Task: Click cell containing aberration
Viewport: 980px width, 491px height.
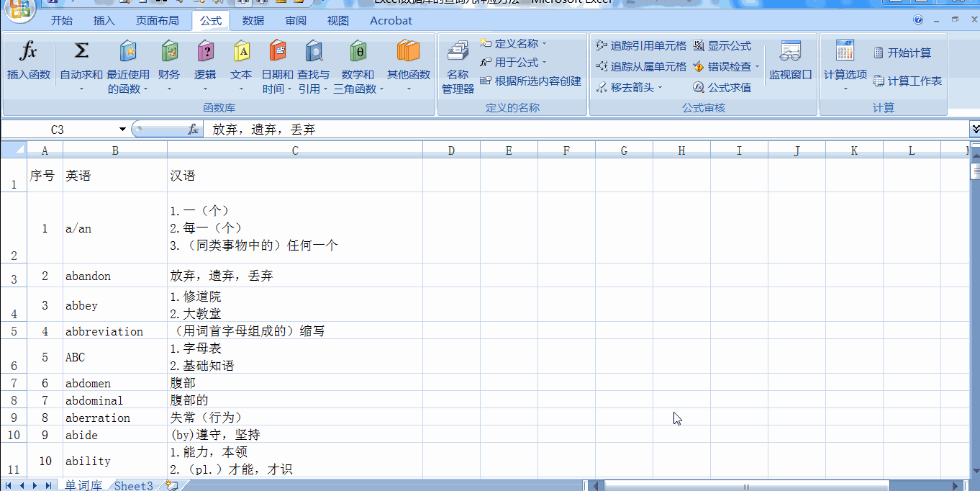Action: pos(115,418)
